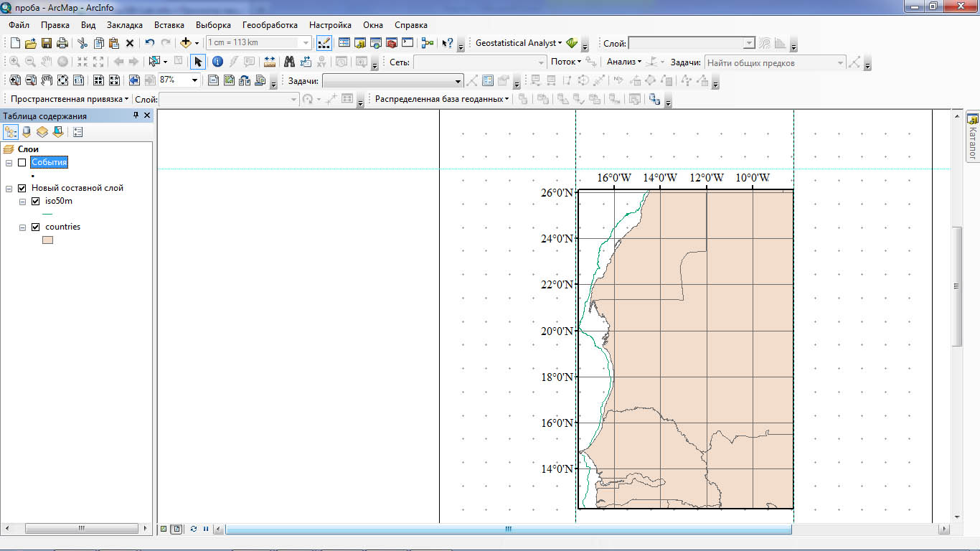Click the Add Data button icon

[186, 43]
